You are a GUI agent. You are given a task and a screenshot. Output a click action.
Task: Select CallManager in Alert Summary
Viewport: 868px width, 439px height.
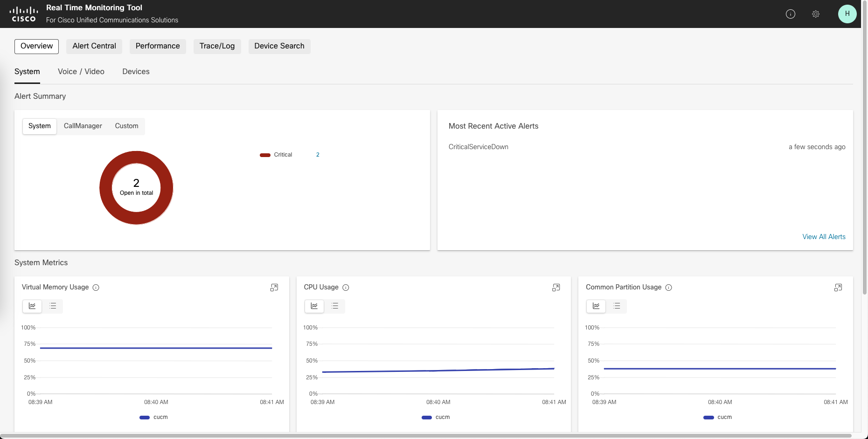click(83, 126)
